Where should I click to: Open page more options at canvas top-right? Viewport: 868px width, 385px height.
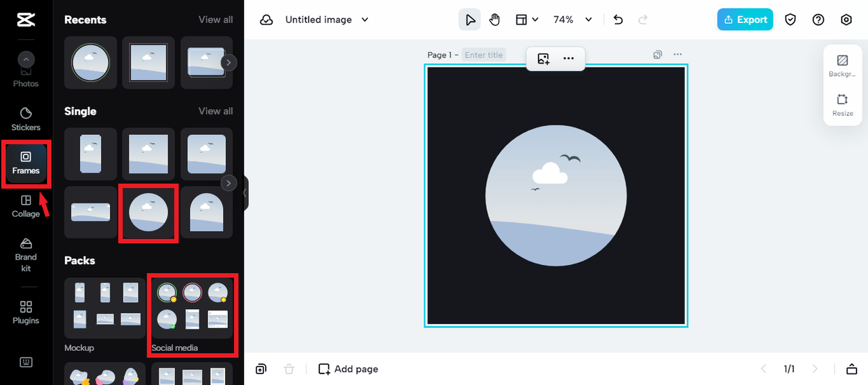pyautogui.click(x=677, y=55)
